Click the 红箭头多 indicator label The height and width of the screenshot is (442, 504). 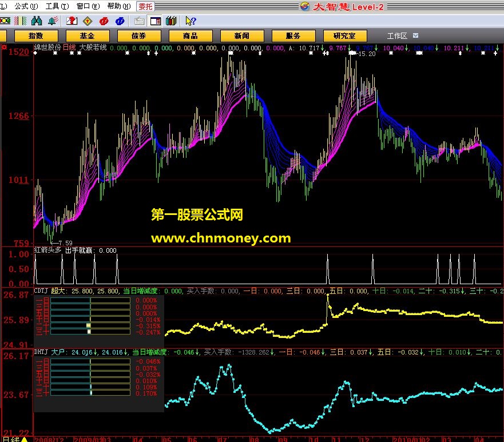point(47,250)
